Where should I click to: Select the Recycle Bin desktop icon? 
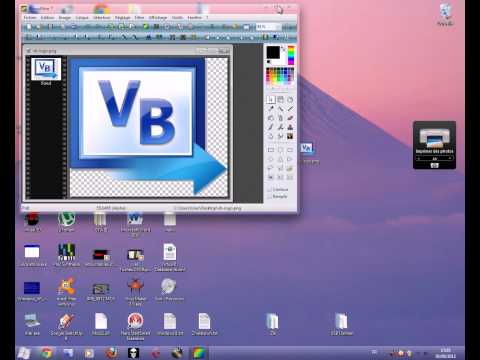445,15
